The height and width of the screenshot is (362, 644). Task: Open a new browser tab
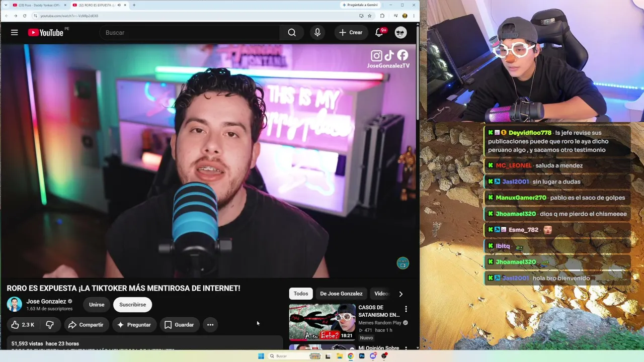[134, 5]
